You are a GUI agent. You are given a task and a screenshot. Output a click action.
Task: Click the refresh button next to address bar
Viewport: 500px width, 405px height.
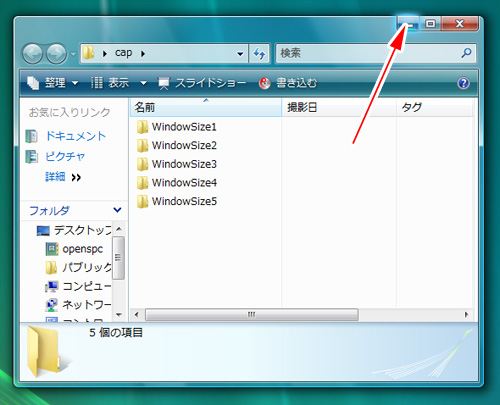259,53
